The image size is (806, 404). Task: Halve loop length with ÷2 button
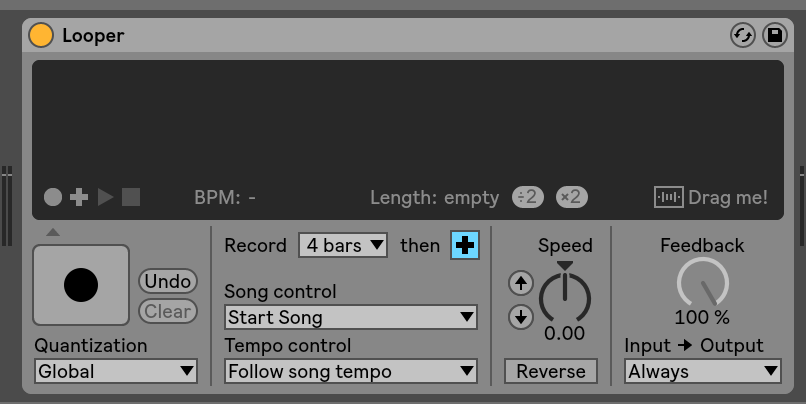pos(528,197)
